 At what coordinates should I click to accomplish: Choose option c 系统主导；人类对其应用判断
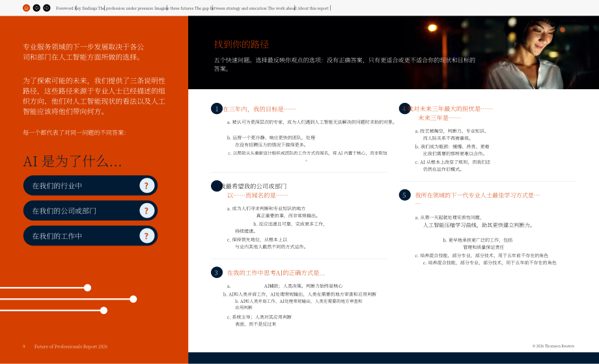point(259,320)
